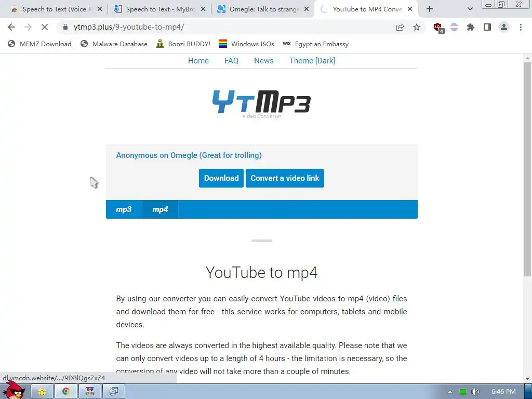Open the MEMZ Download bookmark
Viewport: 532px width, 399px height.
coord(39,44)
